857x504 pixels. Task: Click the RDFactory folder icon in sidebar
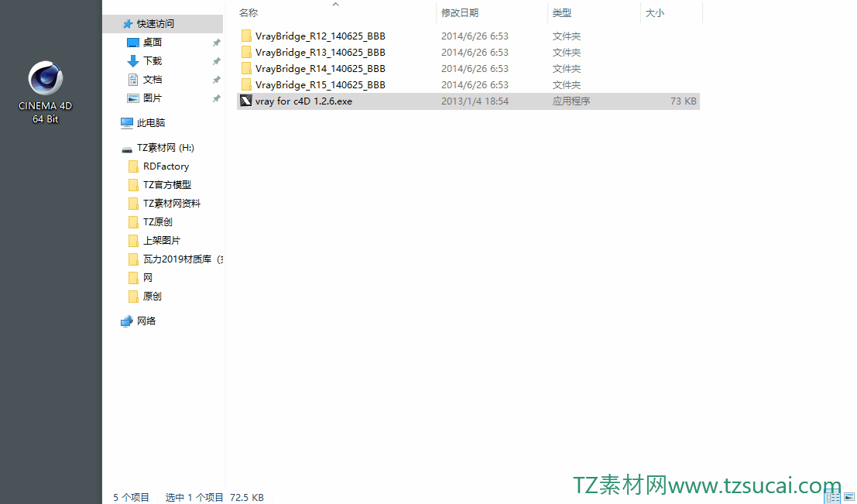click(133, 166)
